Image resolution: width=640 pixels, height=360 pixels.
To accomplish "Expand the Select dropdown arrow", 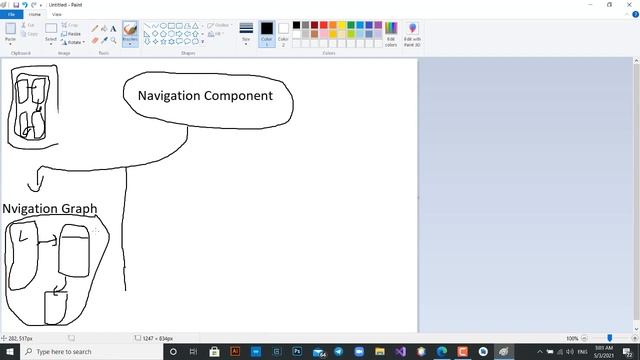I will (x=51, y=44).
